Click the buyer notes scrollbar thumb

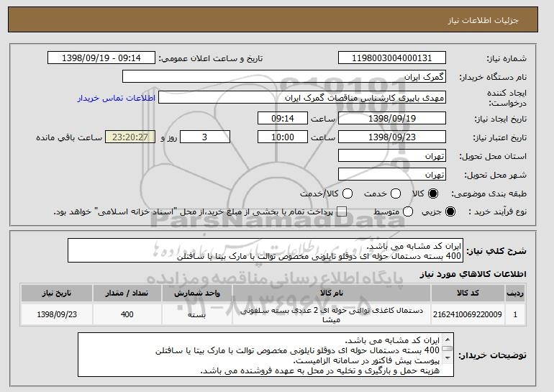click(x=448, y=349)
